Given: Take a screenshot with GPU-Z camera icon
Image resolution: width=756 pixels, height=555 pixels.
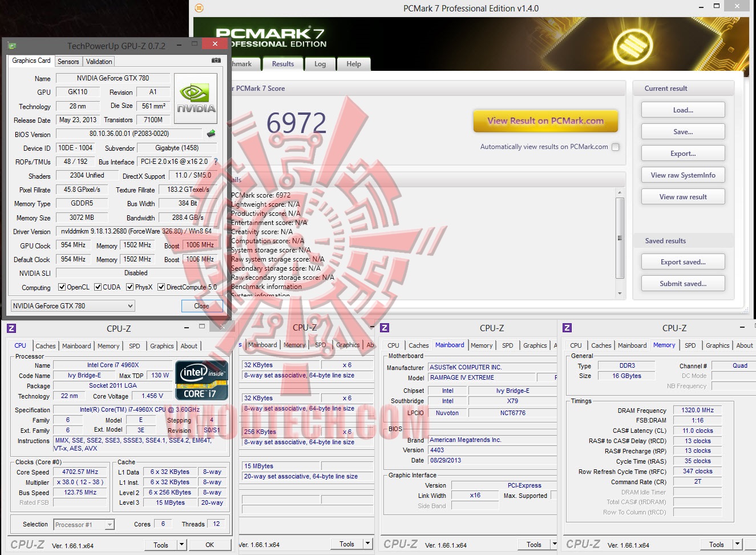Looking at the screenshot, I should (x=216, y=61).
